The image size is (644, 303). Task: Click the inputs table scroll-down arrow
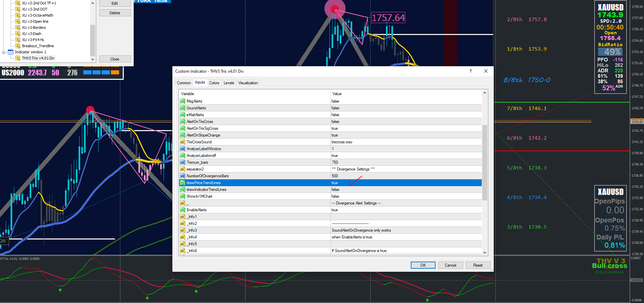485,252
